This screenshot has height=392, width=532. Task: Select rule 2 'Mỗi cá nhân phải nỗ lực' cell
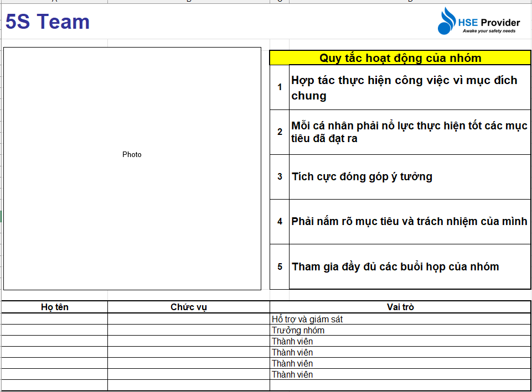(410, 132)
